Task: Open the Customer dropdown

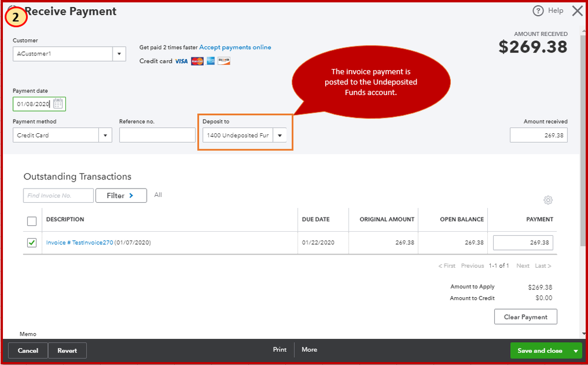Action: tap(119, 53)
